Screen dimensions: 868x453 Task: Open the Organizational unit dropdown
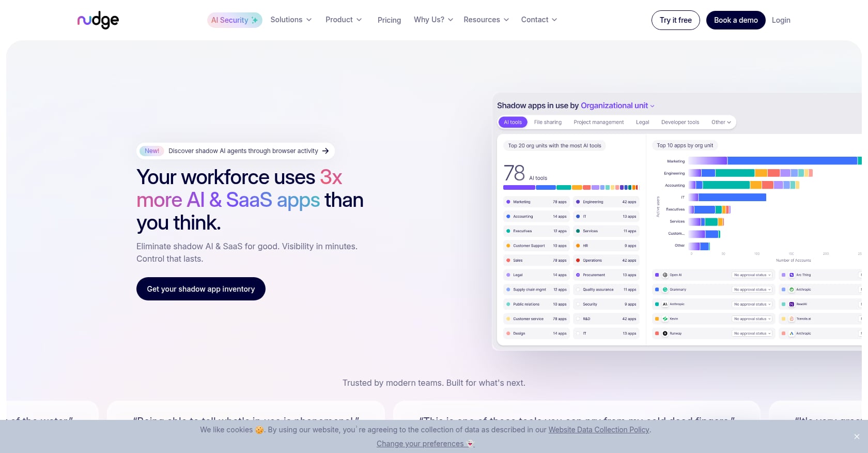[x=617, y=105]
